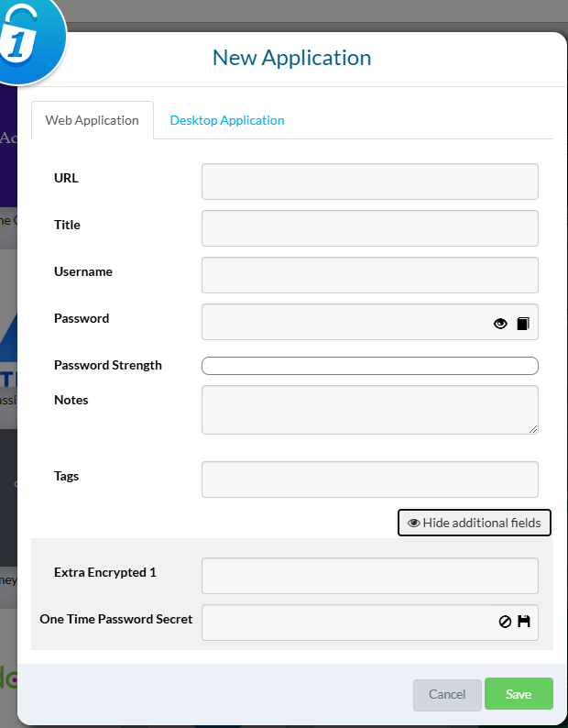
Task: Click the floppy disk icon in OTP Secret field
Action: coord(524,622)
